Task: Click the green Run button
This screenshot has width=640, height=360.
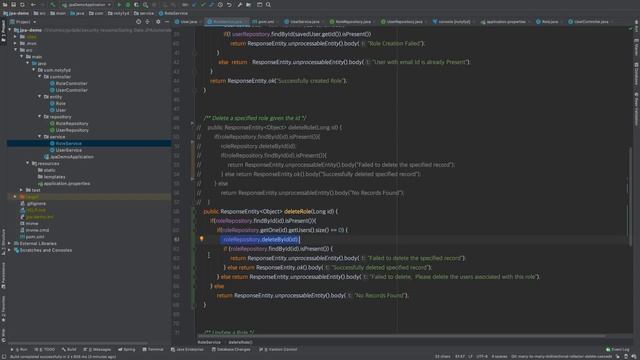Action: pyautogui.click(x=119, y=5)
